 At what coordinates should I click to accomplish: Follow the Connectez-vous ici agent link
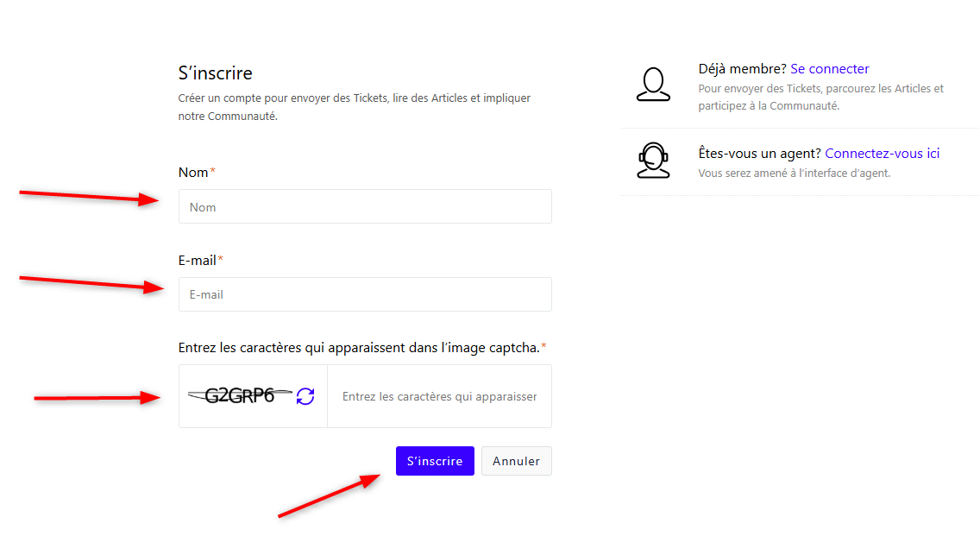pos(882,154)
